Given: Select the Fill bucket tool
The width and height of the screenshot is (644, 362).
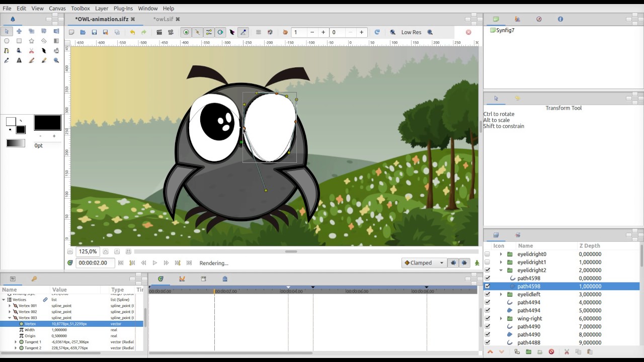Looking at the screenshot, I should (x=19, y=51).
